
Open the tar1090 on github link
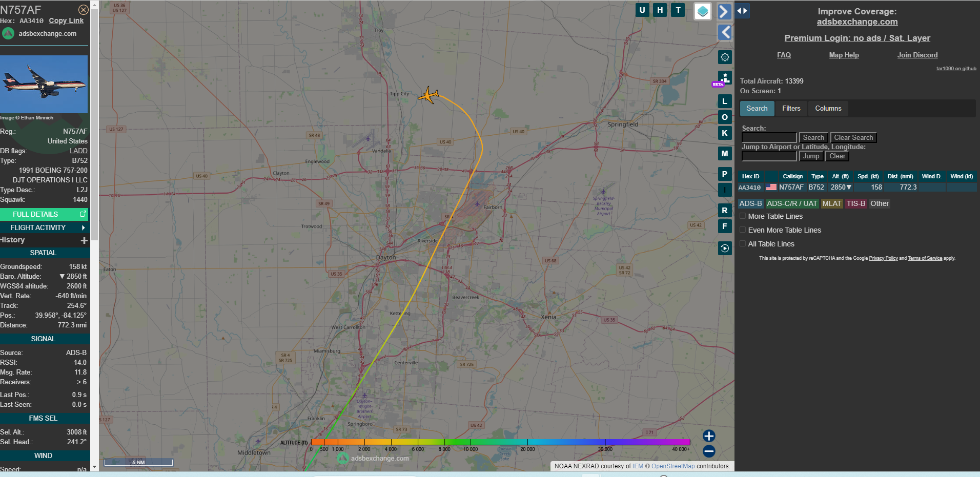(x=956, y=69)
